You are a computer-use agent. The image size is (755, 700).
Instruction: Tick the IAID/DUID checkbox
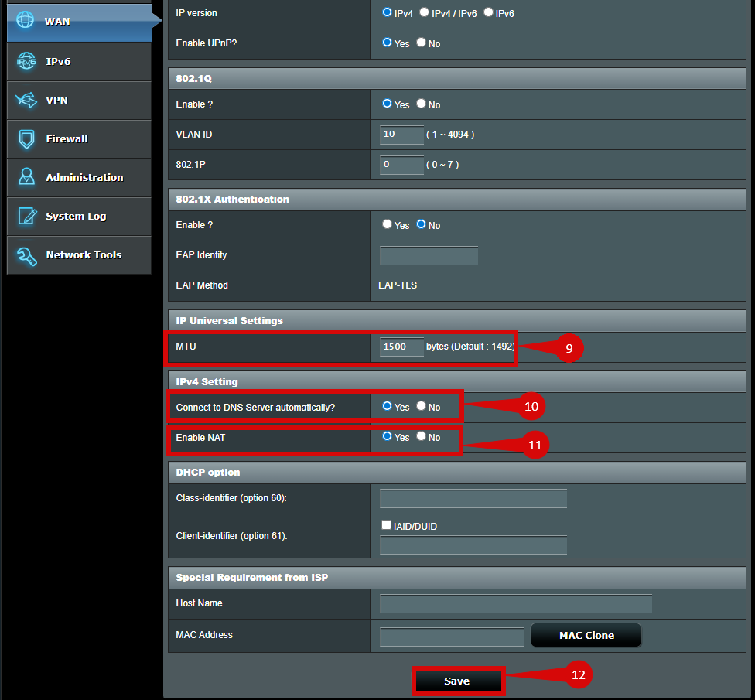[386, 525]
